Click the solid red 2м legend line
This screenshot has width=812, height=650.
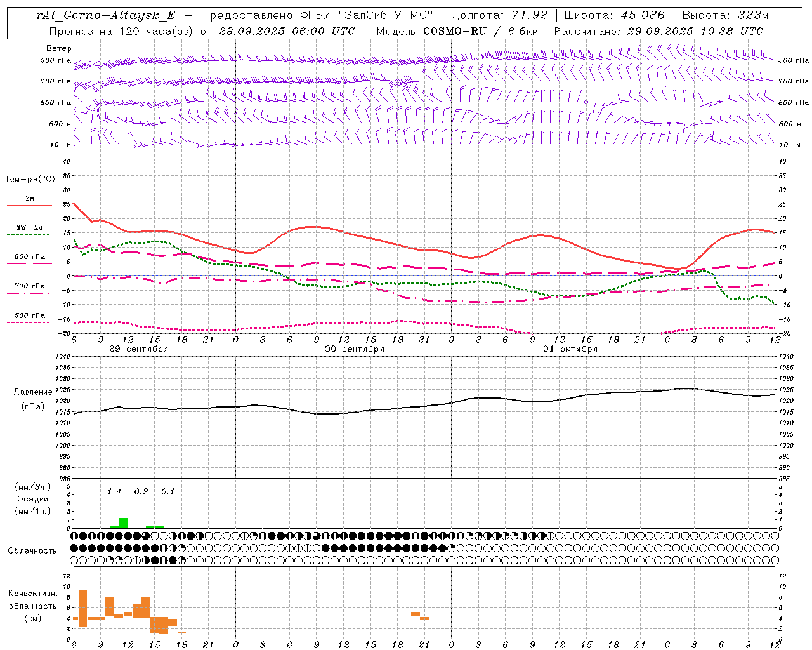coord(29,206)
